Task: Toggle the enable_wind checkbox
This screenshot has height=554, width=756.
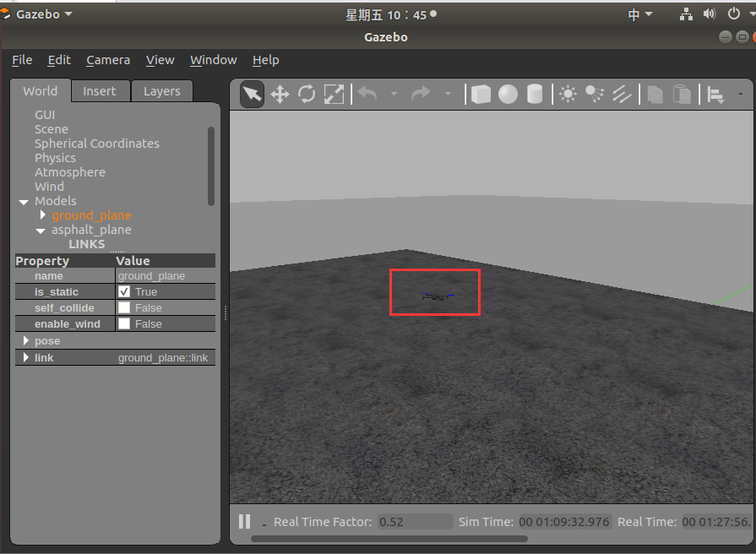Action: 124,323
